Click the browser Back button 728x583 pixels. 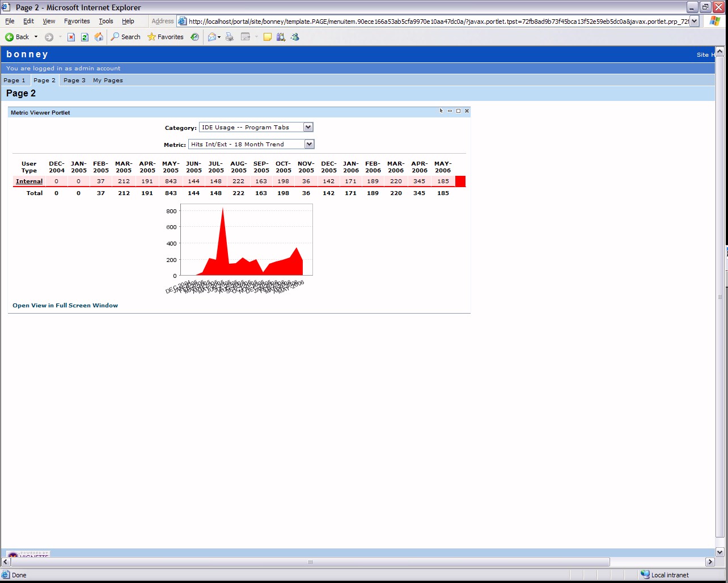tap(17, 37)
